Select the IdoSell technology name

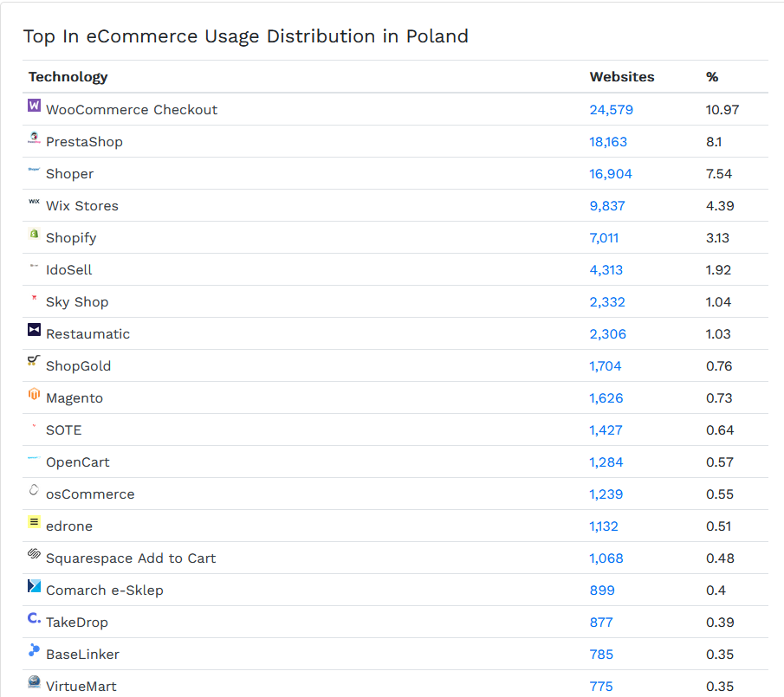[69, 270]
